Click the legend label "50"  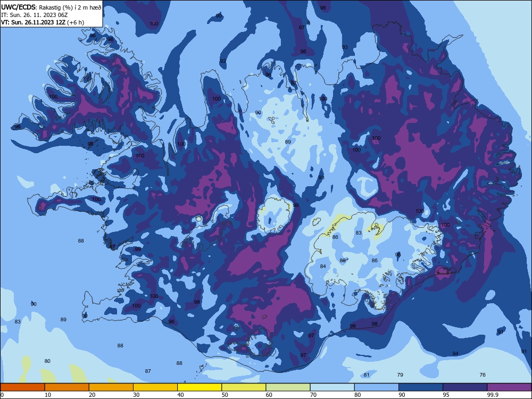tap(225, 395)
